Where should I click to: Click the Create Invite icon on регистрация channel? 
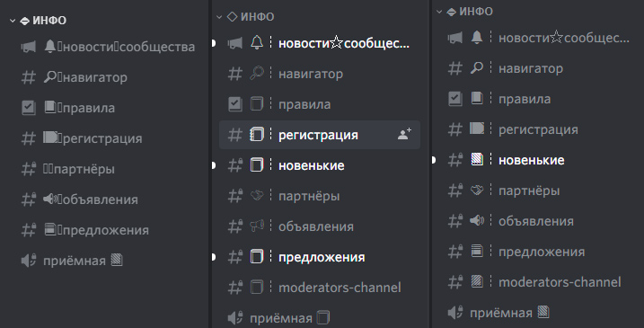(x=404, y=134)
